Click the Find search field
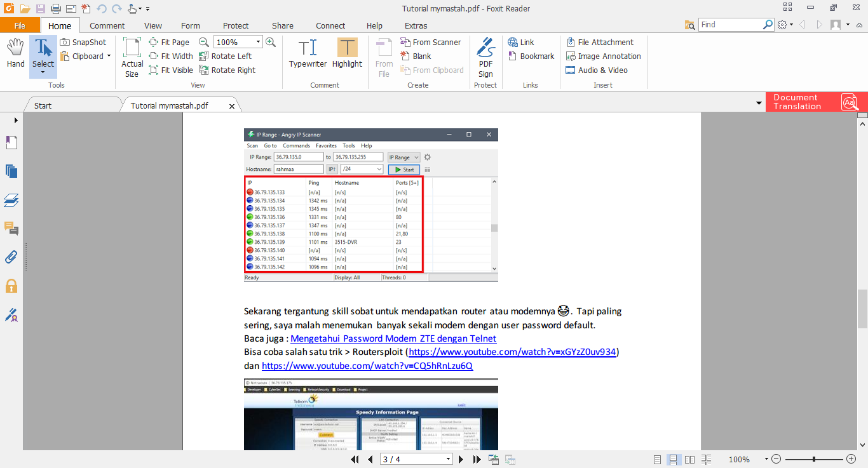The image size is (868, 468). tap(731, 25)
